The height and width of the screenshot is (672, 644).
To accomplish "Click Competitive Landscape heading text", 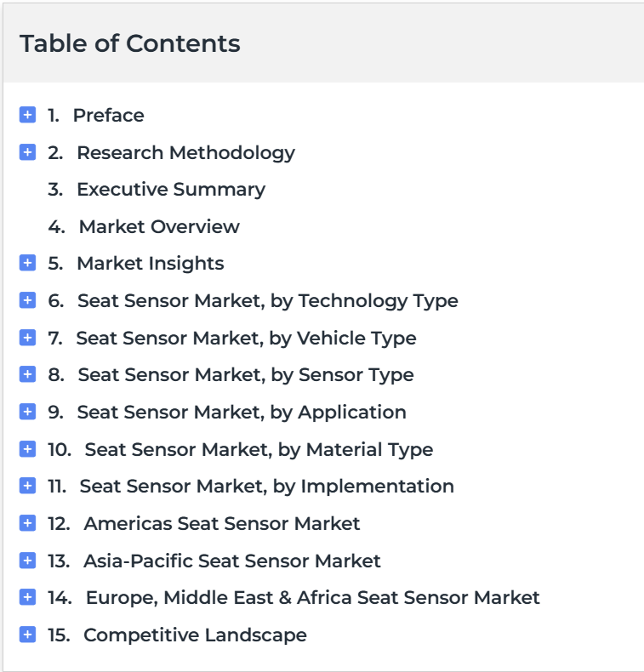I will coord(195,635).
